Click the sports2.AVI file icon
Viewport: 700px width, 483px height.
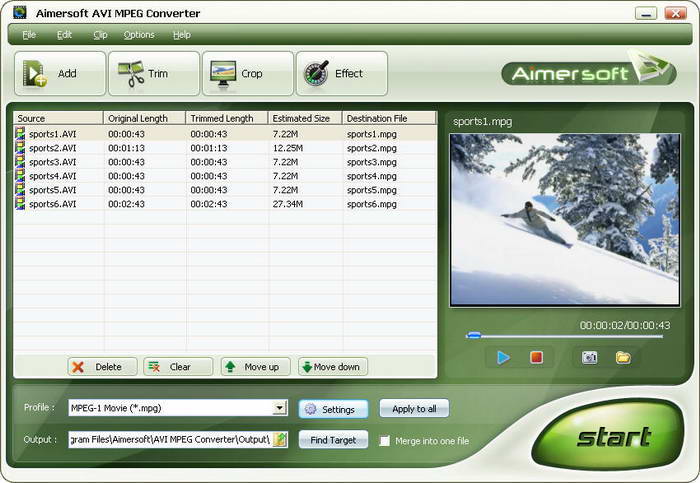20,147
